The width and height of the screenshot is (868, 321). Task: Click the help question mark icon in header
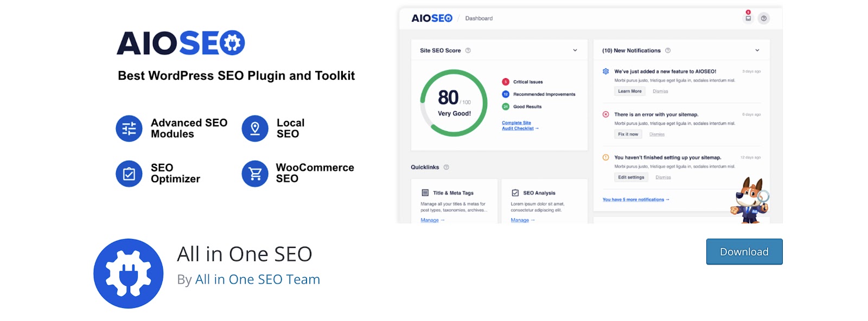[x=764, y=18]
